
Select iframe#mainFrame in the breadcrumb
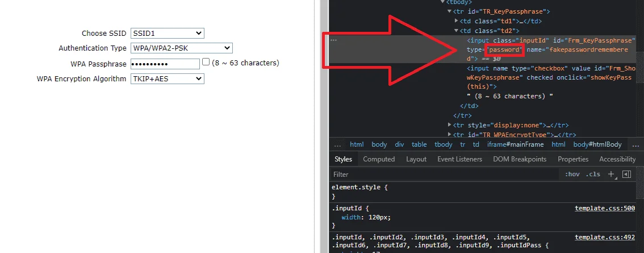click(x=516, y=145)
